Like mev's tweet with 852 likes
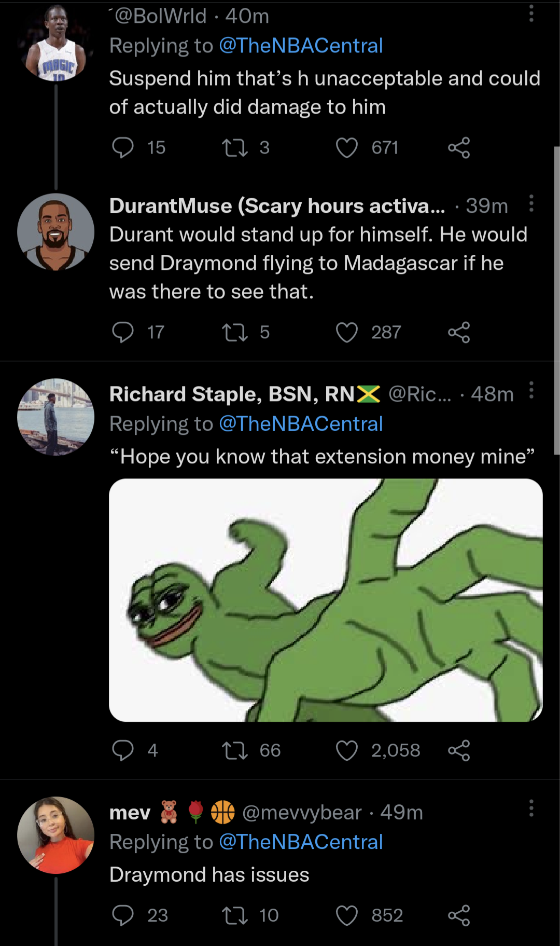The image size is (560, 946). [x=347, y=915]
